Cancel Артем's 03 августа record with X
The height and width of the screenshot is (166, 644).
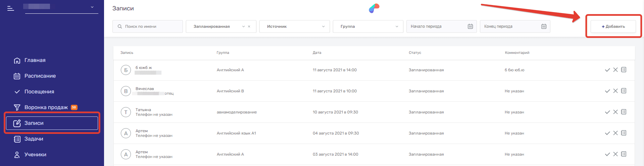pos(615,154)
